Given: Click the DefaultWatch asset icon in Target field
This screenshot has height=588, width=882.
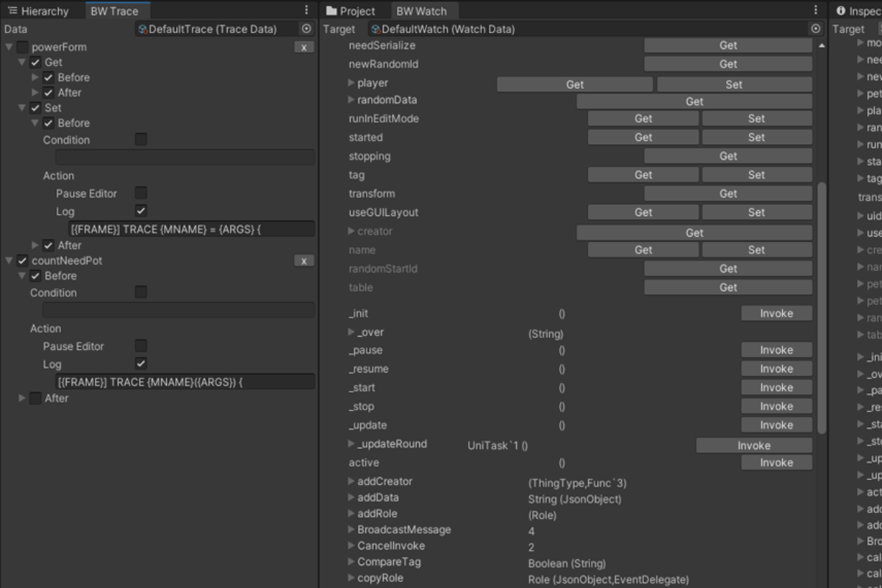Looking at the screenshot, I should pyautogui.click(x=376, y=29).
